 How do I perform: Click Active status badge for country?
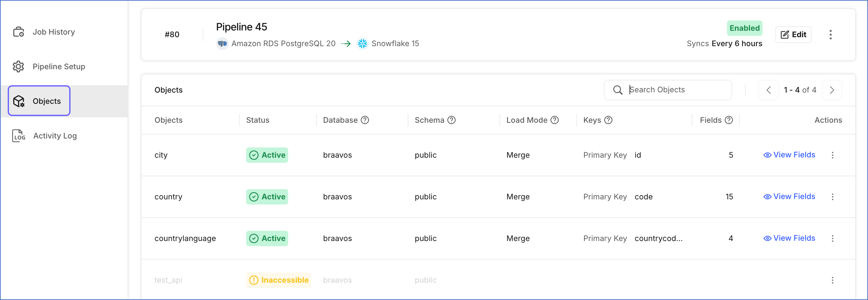click(267, 197)
